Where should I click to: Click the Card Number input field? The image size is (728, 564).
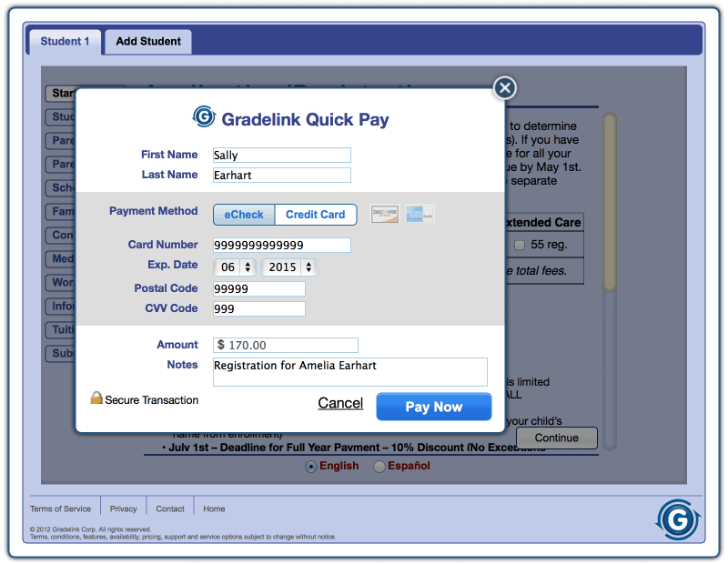(x=282, y=245)
